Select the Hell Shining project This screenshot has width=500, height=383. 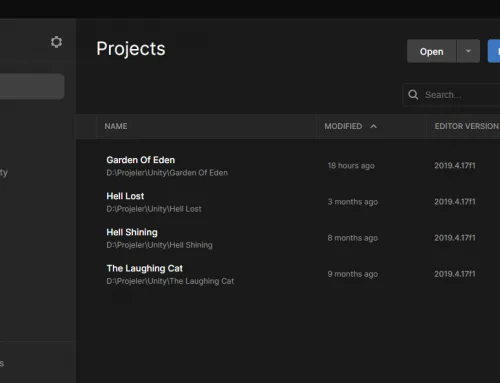(x=132, y=232)
